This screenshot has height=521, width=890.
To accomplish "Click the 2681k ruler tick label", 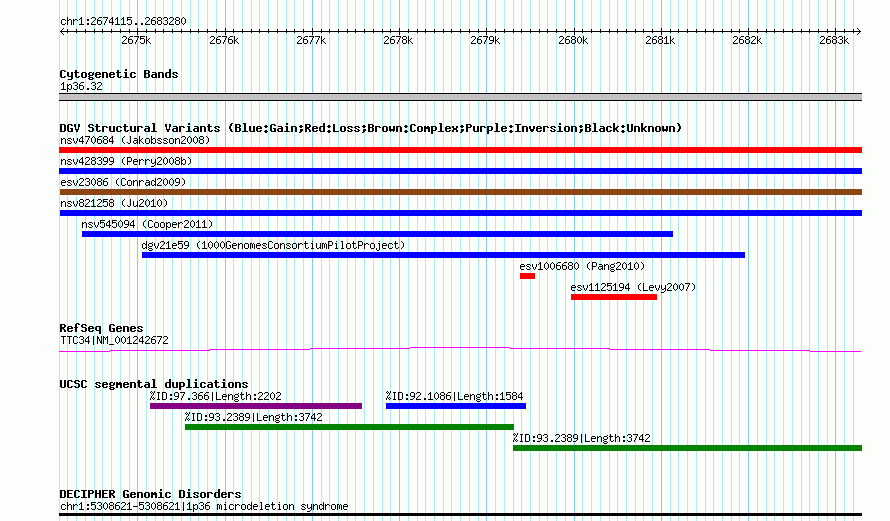I will coord(660,40).
